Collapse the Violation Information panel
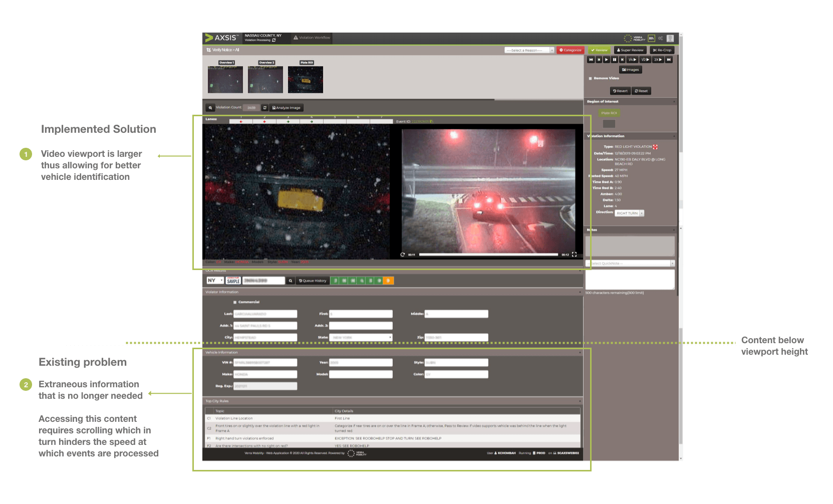 (674, 136)
